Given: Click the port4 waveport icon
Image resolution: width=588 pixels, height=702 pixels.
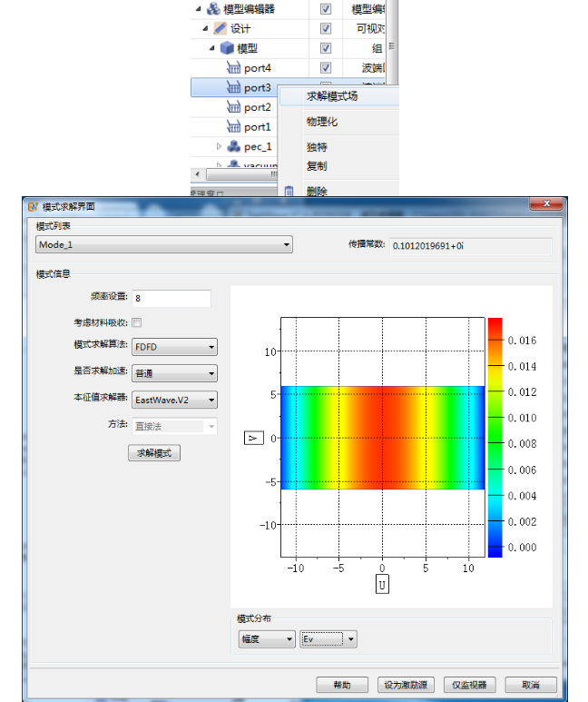Looking at the screenshot, I should 234,68.
